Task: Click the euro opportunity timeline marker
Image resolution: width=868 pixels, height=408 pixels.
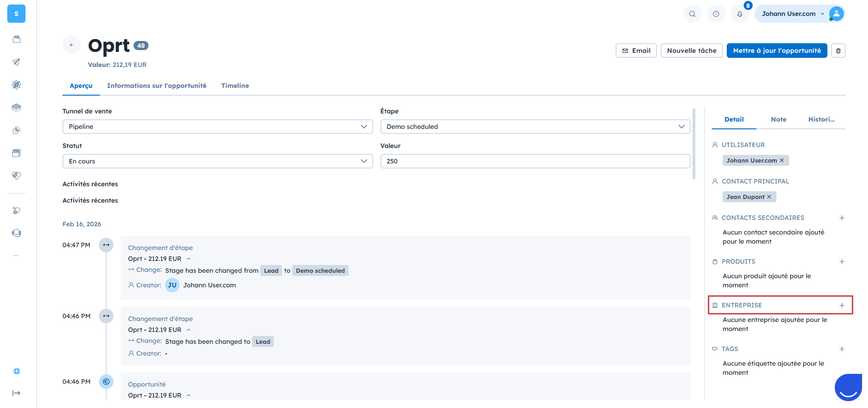Action: [x=106, y=382]
